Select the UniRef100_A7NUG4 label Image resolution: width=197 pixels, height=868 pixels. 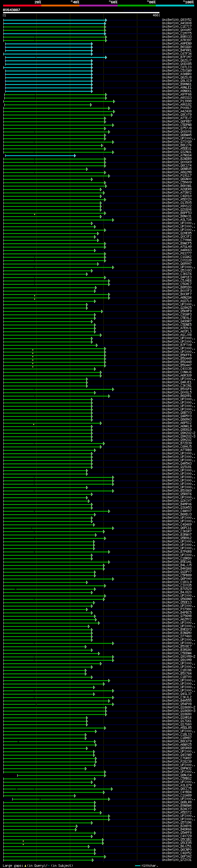point(177,155)
